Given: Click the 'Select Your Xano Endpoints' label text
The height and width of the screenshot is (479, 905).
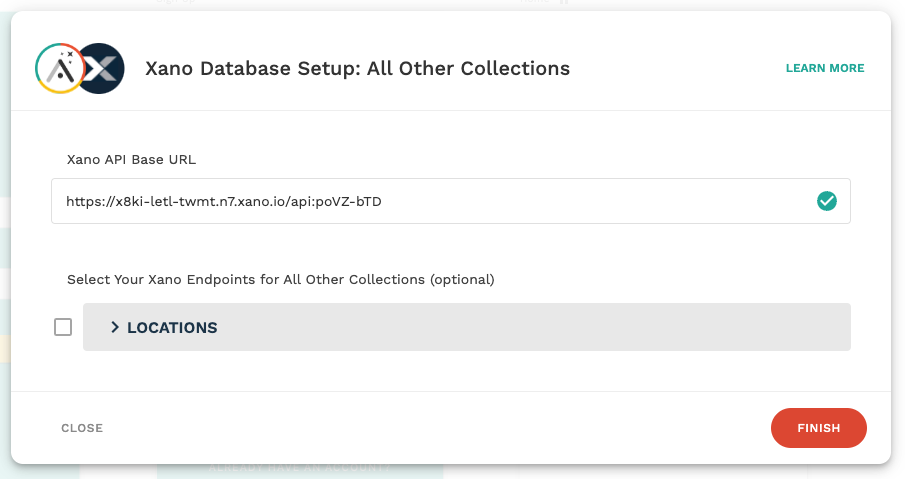Looking at the screenshot, I should (200, 279).
